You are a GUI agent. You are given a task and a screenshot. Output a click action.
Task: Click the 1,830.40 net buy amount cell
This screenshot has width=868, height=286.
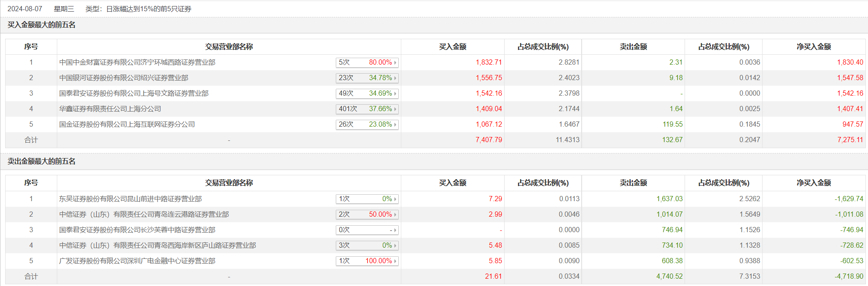tap(849, 62)
